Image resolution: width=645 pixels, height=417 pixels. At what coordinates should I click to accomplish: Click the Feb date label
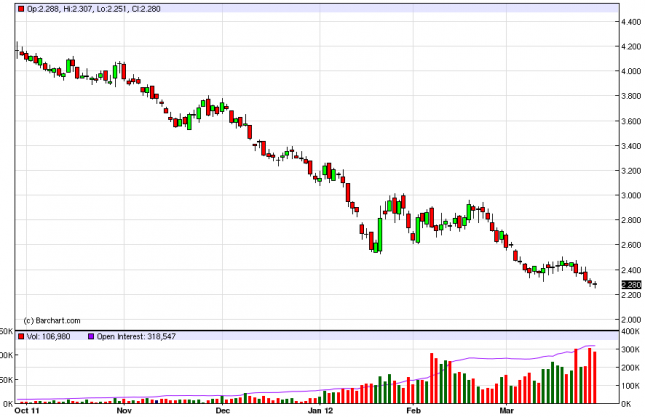coord(413,410)
